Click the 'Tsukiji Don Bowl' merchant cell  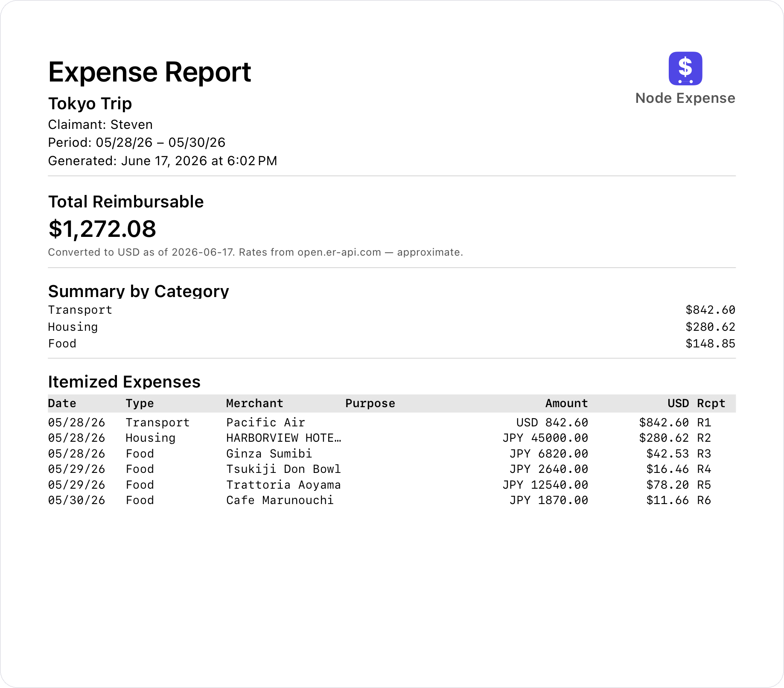(x=283, y=469)
